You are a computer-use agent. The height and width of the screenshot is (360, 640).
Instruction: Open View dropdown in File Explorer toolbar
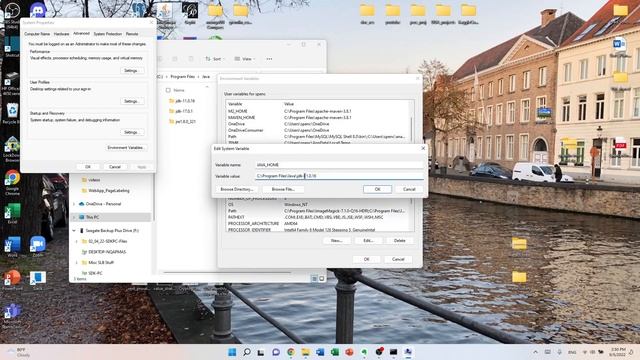pyautogui.click(x=245, y=59)
